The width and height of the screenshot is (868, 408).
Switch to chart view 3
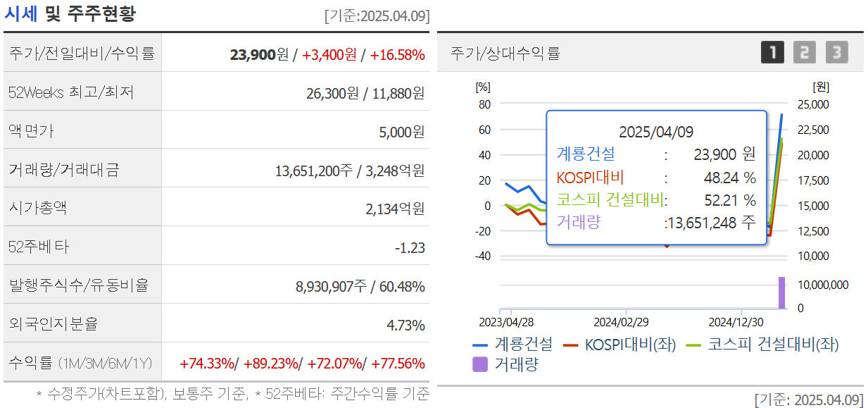(x=837, y=52)
